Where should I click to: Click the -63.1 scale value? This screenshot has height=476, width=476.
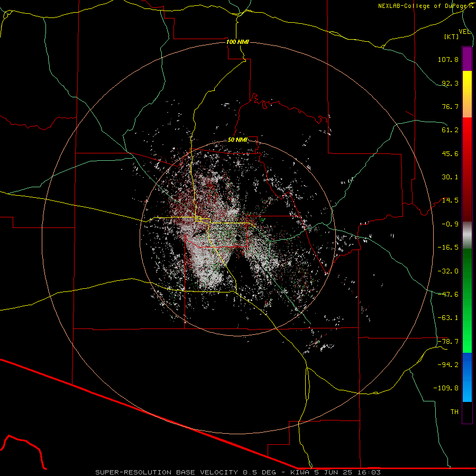click(x=448, y=318)
